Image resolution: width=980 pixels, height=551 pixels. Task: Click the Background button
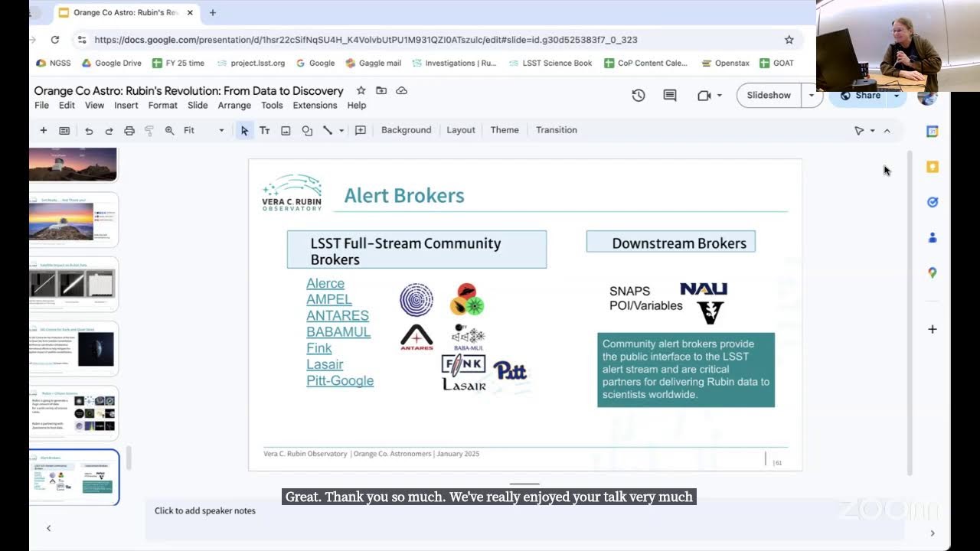[407, 130]
